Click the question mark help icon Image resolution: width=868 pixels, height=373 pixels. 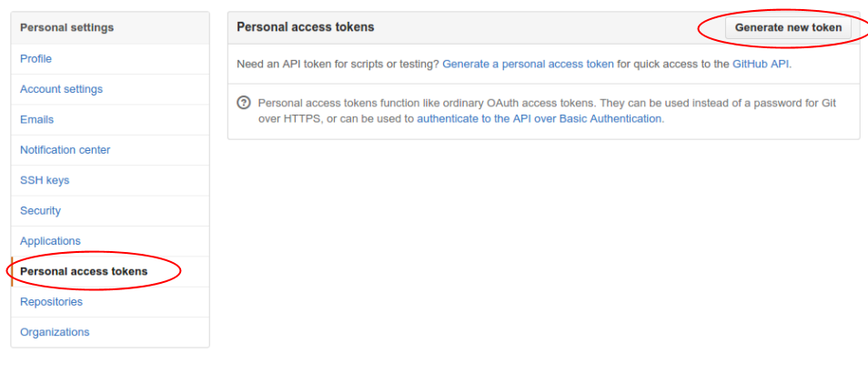[x=243, y=103]
